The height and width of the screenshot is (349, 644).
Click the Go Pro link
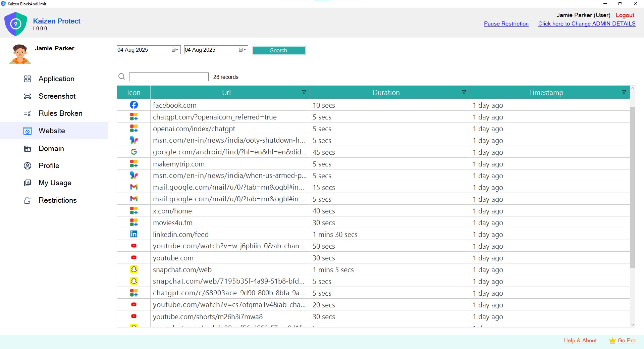[627, 341]
